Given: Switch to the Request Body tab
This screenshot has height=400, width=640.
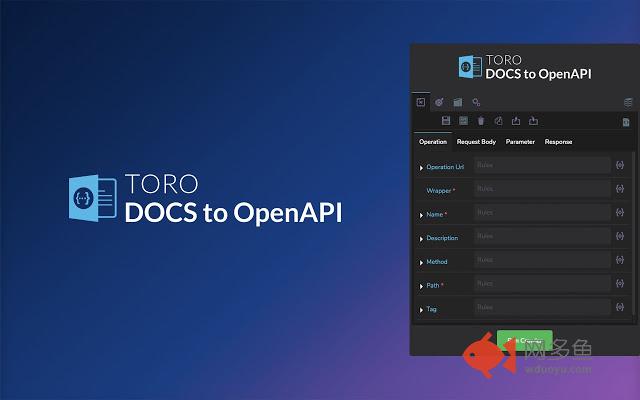Looking at the screenshot, I should [x=476, y=142].
